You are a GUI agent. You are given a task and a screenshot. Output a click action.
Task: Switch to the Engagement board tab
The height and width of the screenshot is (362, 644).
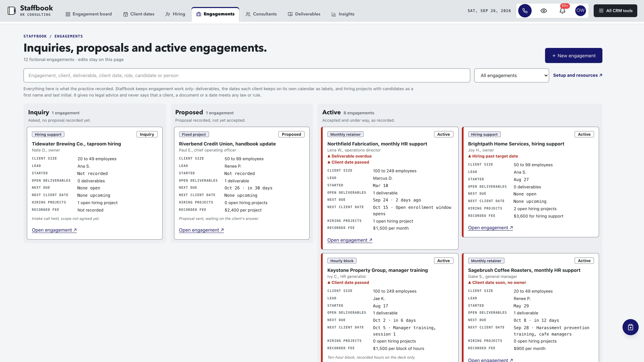[x=89, y=14]
